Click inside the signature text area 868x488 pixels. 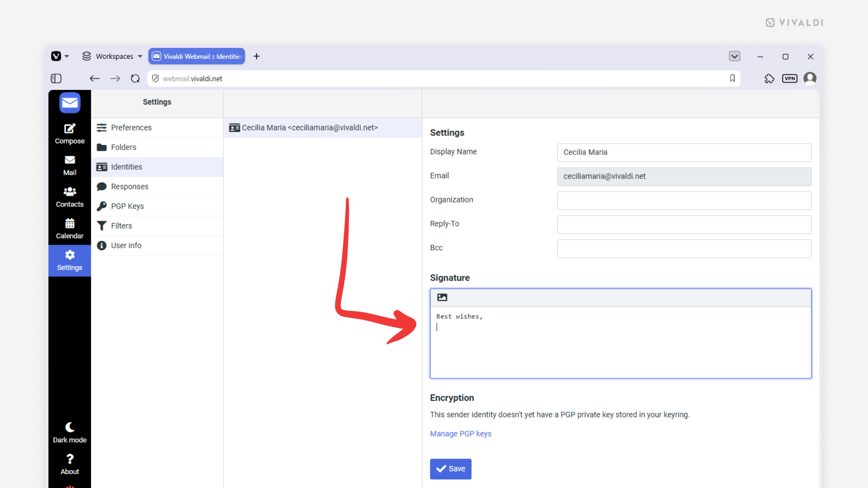621,342
